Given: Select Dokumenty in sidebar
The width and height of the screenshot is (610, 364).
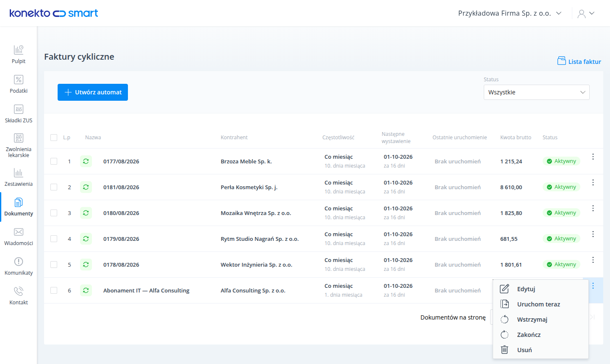Looking at the screenshot, I should (19, 207).
